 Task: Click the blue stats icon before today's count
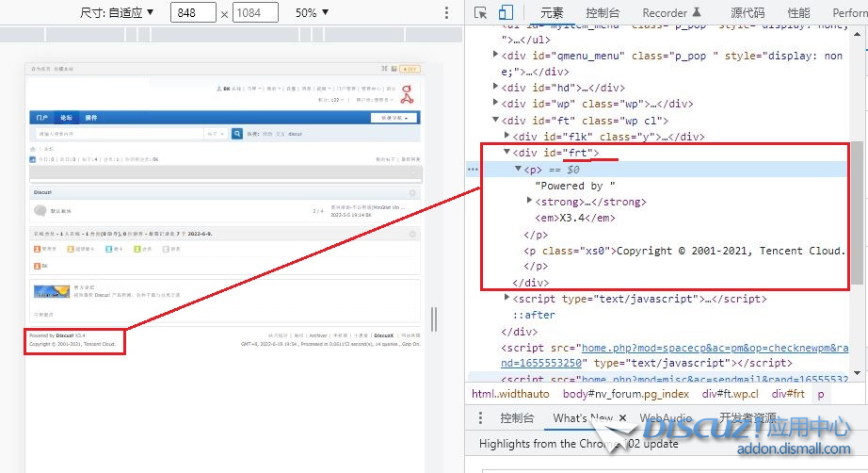pos(33,159)
